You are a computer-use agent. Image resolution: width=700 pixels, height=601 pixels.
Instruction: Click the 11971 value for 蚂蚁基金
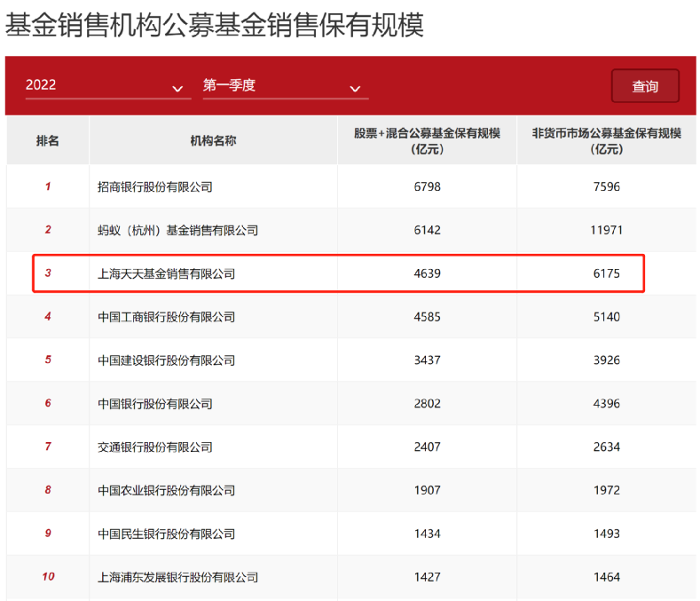pos(607,230)
